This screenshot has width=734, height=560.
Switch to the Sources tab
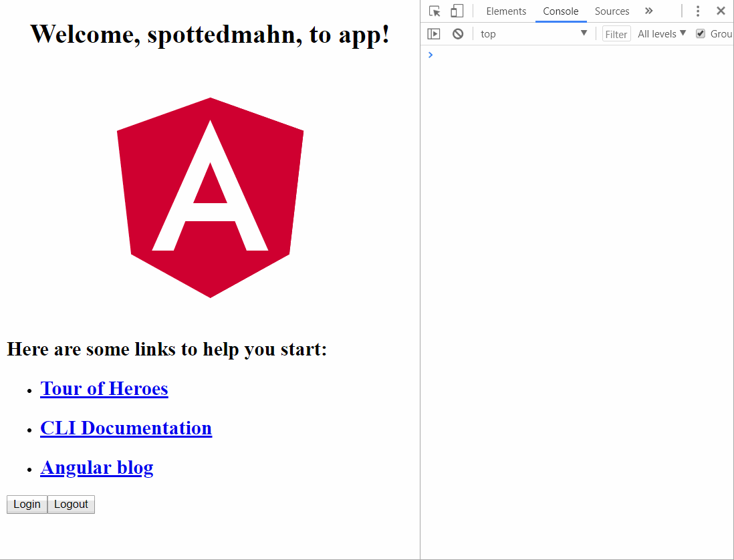coord(612,11)
